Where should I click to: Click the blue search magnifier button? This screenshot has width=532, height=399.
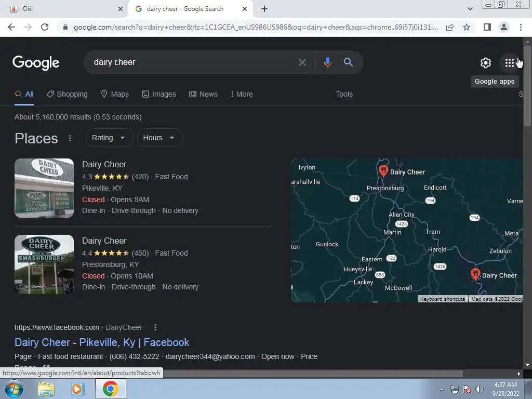point(348,62)
